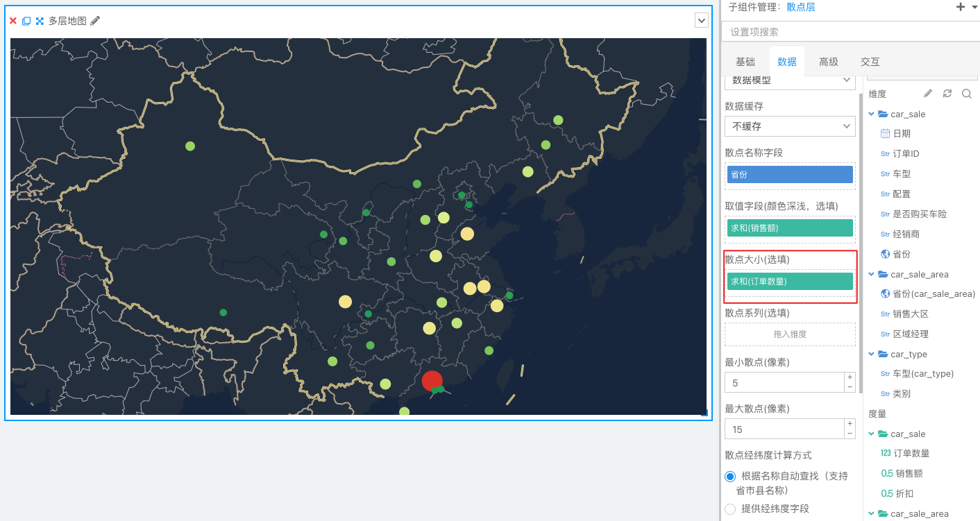Decrease 最小散点 value with minus stepper

click(x=850, y=387)
